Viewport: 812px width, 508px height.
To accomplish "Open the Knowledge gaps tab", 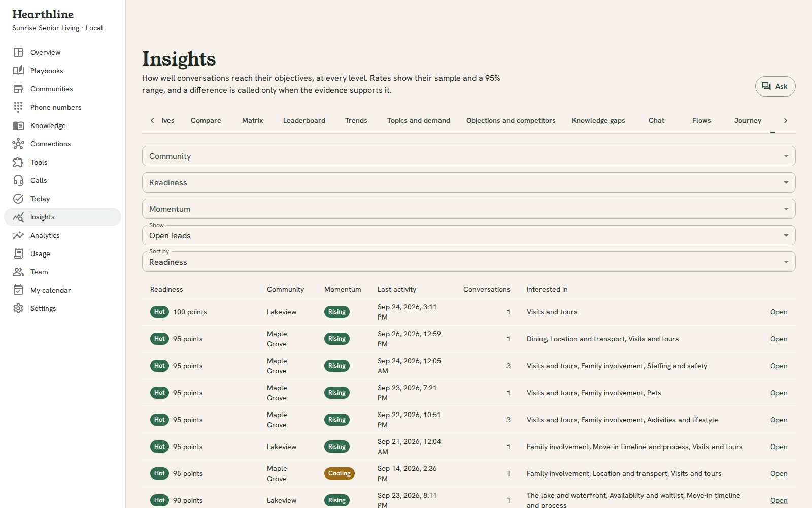I will tap(598, 121).
